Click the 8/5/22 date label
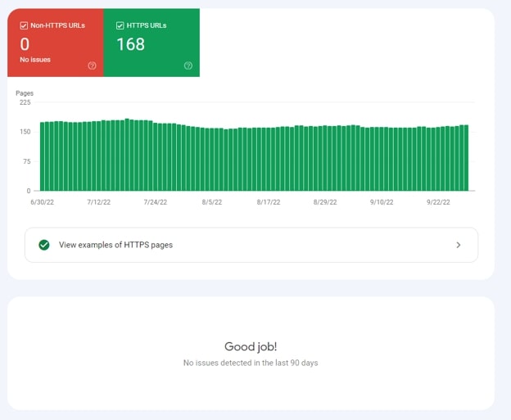This screenshot has width=511, height=420. 211,201
